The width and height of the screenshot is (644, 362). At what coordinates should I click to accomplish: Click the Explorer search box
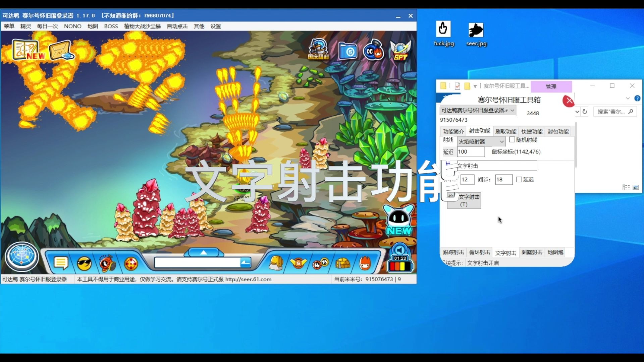(615, 112)
